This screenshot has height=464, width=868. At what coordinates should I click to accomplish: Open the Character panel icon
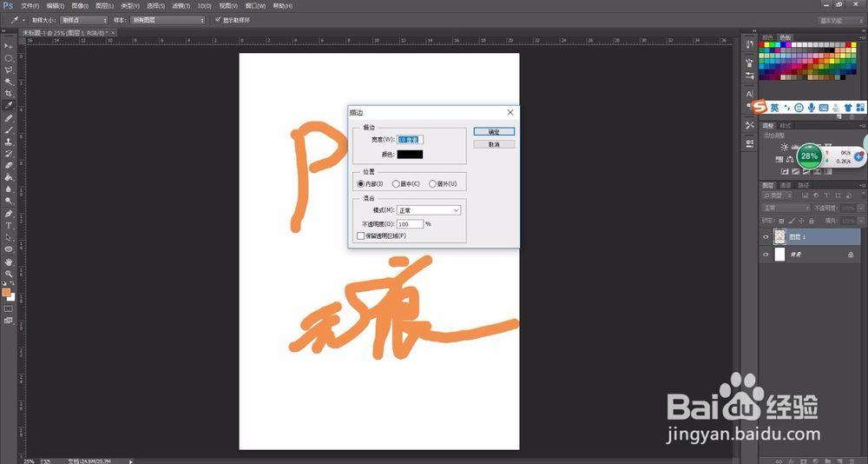pos(750,94)
